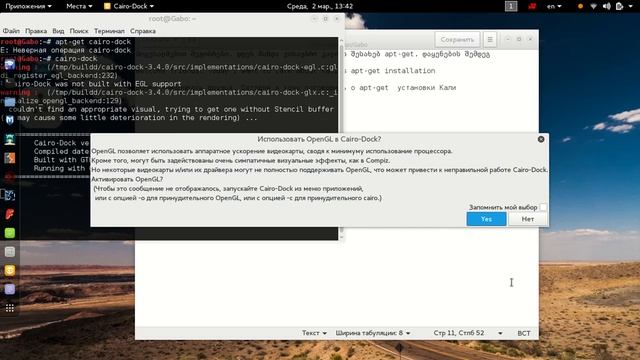Open the system menu arrow at the top-right corner

pyautogui.click(x=631, y=7)
